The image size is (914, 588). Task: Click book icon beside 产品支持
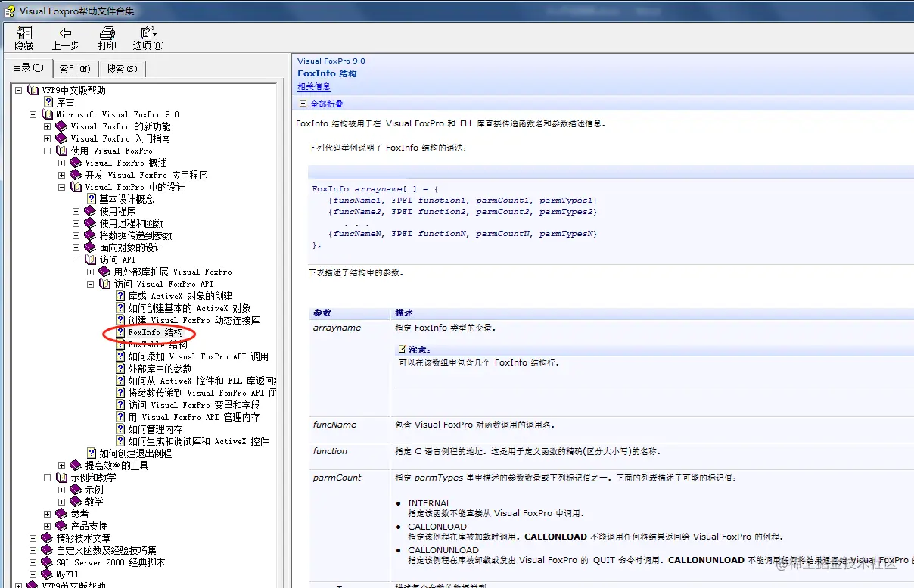[x=62, y=526]
